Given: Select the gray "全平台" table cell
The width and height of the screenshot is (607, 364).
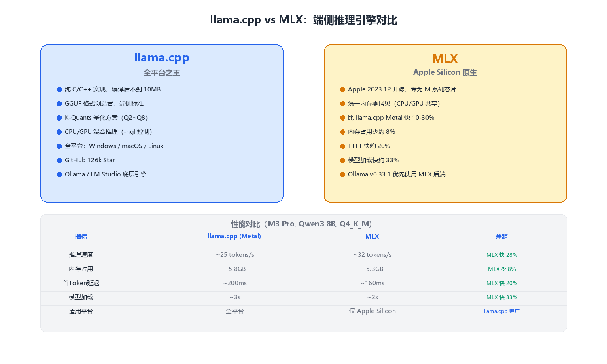Looking at the screenshot, I should pyautogui.click(x=235, y=311).
